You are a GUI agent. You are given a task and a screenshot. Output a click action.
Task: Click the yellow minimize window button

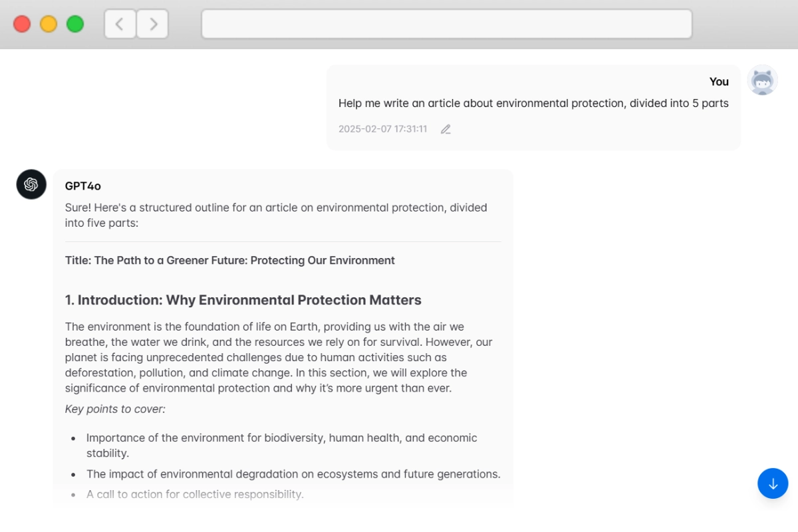pyautogui.click(x=49, y=24)
